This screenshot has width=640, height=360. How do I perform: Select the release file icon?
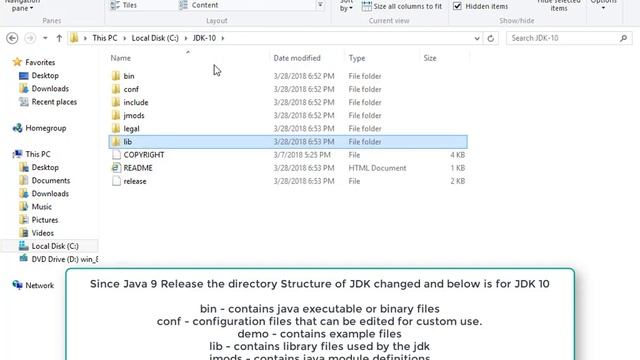tap(116, 181)
